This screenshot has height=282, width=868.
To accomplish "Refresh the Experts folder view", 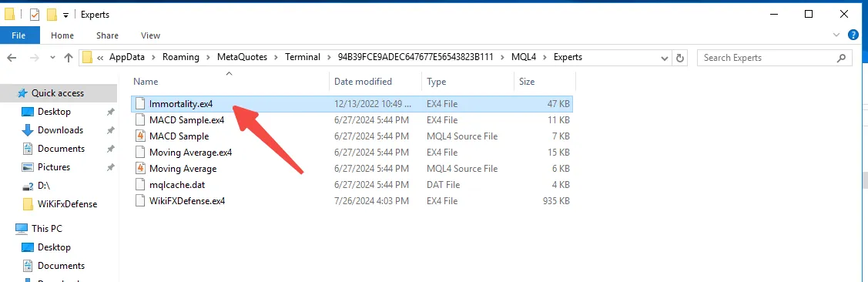I will tap(680, 58).
